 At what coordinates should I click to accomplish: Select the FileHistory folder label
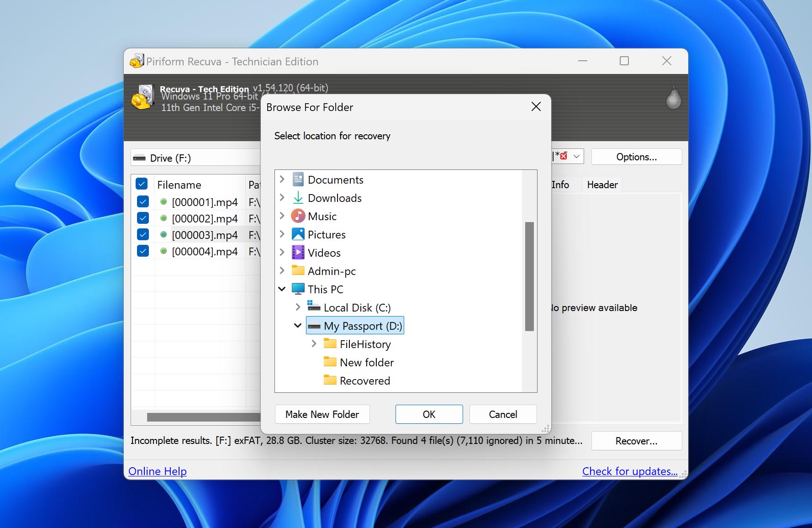point(365,344)
